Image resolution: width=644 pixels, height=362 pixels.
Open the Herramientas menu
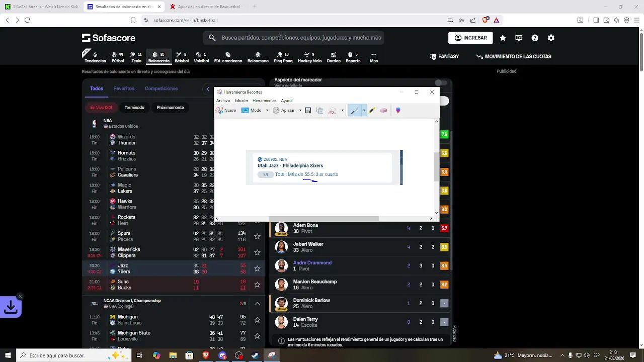(x=264, y=101)
